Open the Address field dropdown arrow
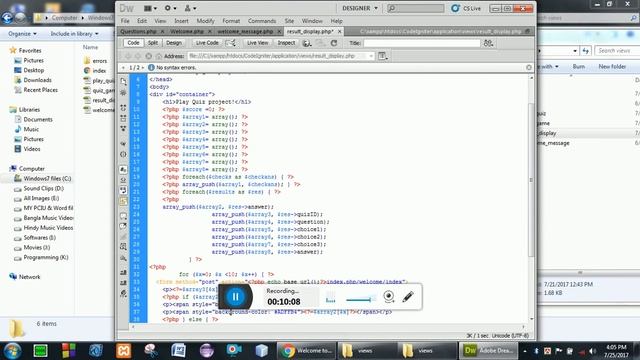640x360 pixels. (x=371, y=56)
